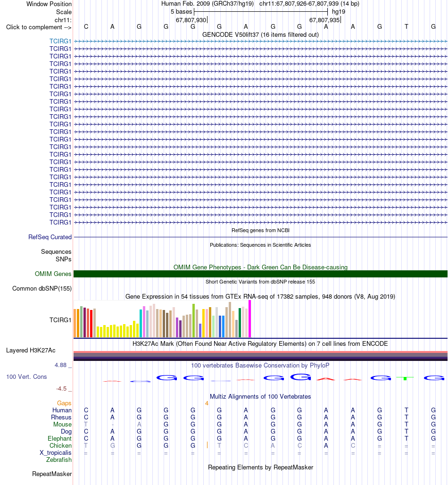
Task: Click the TCIRG1 label beside GTEx bar chart
Action: click(60, 320)
